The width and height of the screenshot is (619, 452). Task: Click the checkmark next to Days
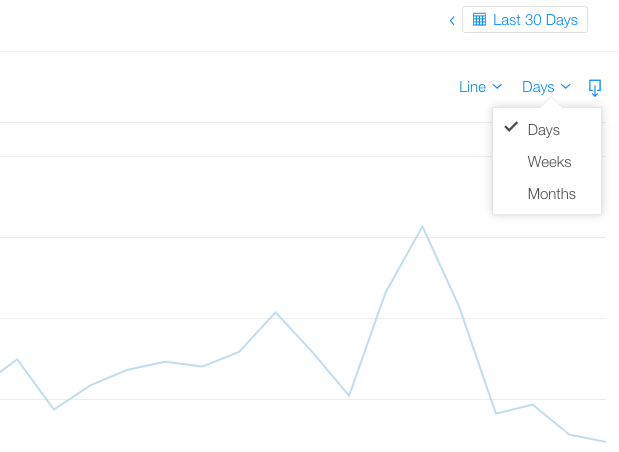pyautogui.click(x=511, y=127)
